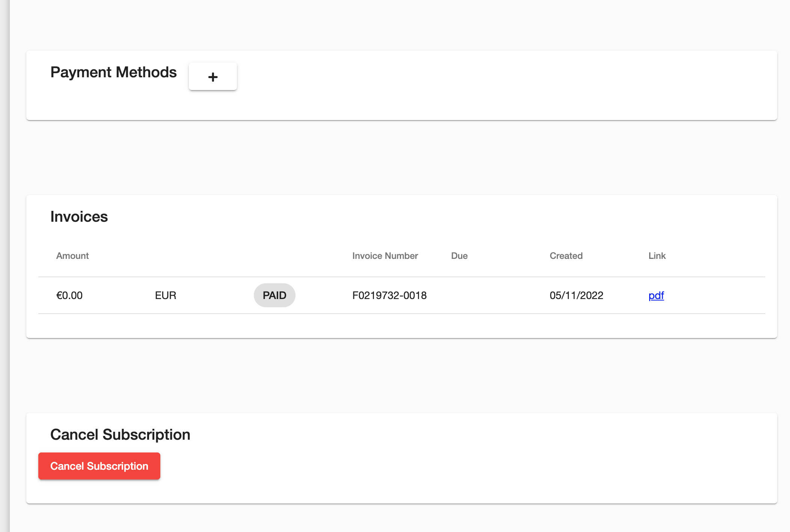Click the Cancel Subscription section heading

[120, 434]
